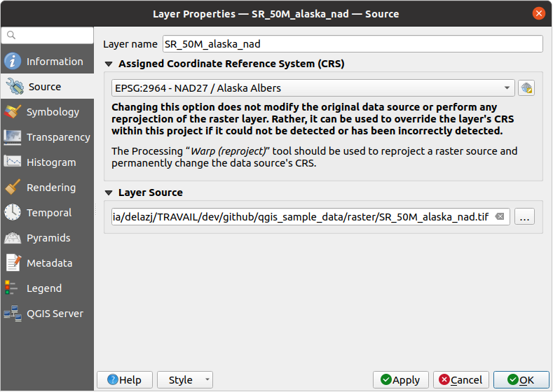
Task: Browse for layer source with ellipsis button
Action: pos(524,217)
